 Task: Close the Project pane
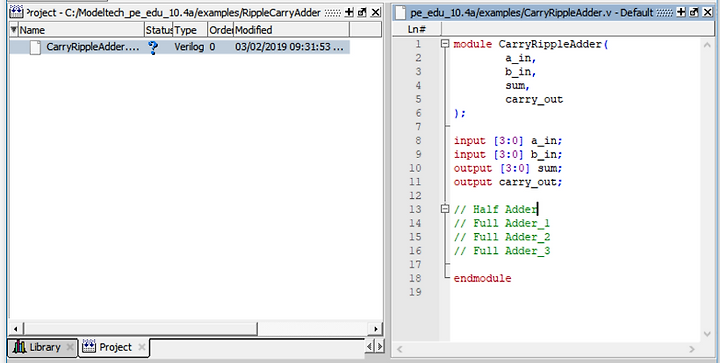pos(376,12)
